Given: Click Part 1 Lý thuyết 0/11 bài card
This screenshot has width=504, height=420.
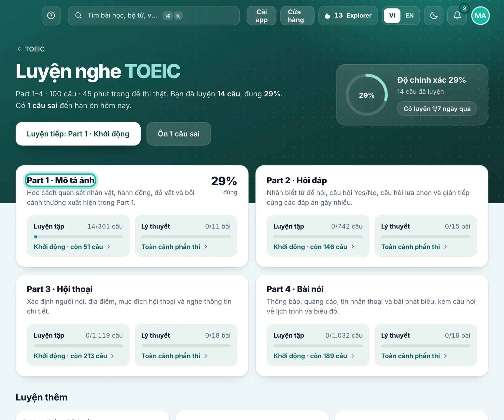Looking at the screenshot, I should [186, 236].
